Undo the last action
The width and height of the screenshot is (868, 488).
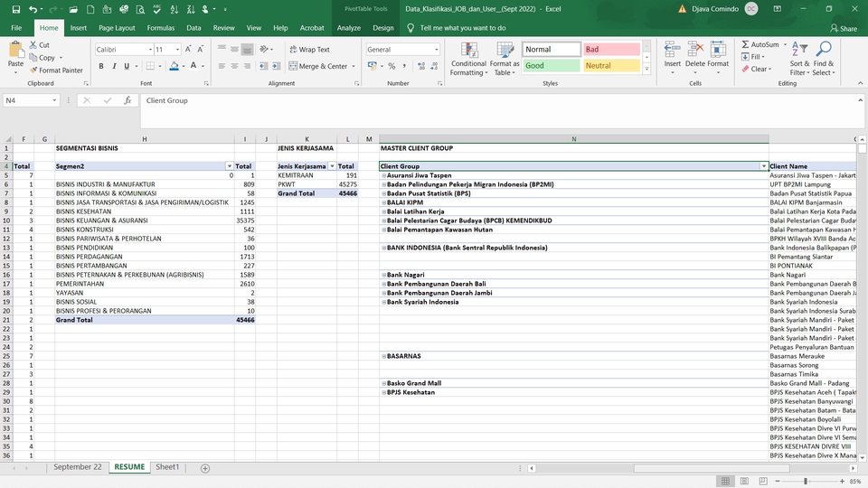coord(33,9)
